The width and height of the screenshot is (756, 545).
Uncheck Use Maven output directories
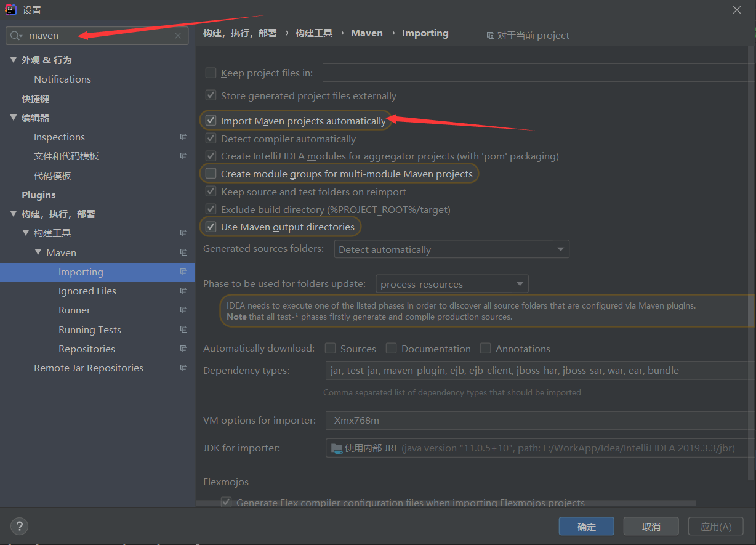pos(211,227)
